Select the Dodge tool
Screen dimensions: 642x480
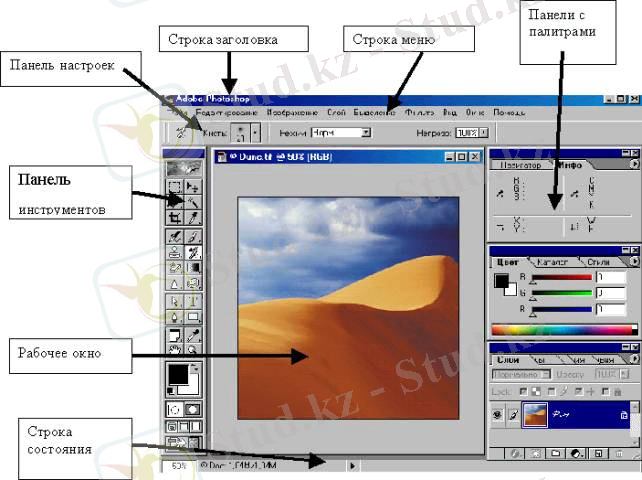pos(192,283)
